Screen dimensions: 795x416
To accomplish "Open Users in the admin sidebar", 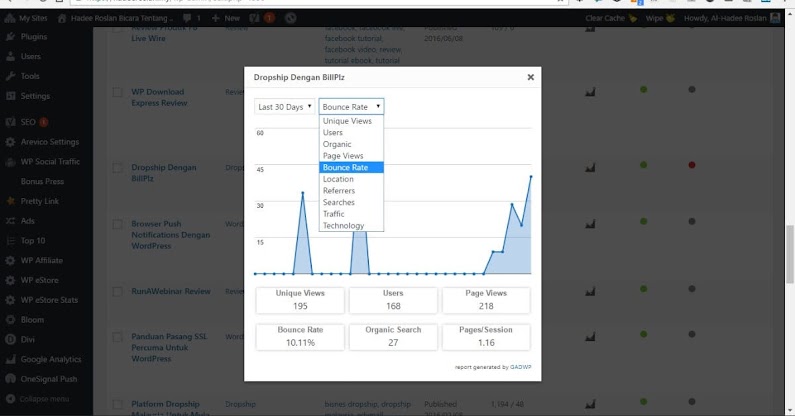I will coord(30,56).
